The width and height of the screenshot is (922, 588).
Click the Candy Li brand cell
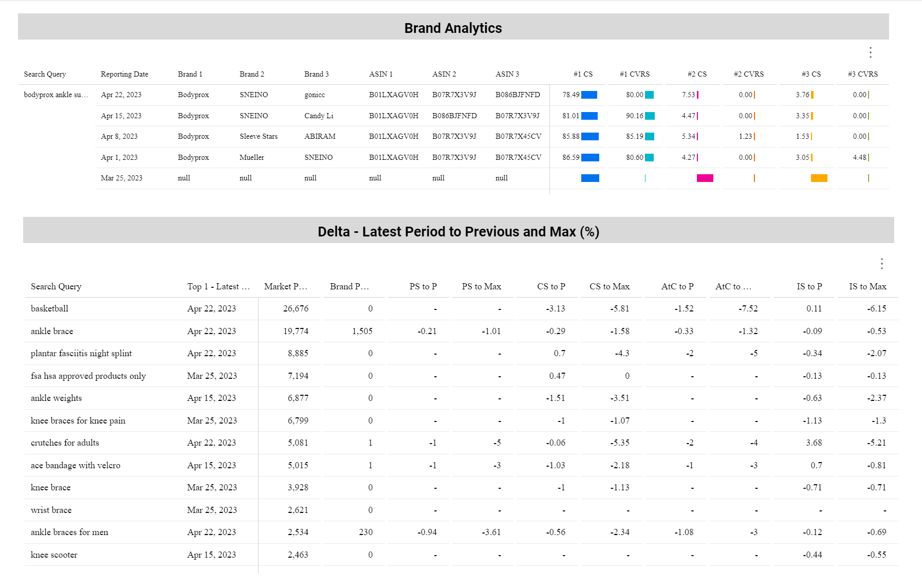[319, 116]
